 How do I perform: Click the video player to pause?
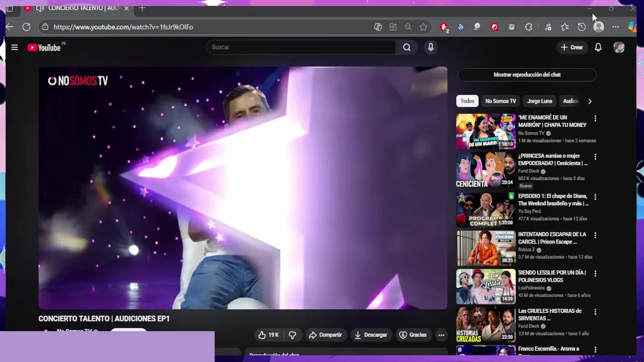tap(243, 188)
